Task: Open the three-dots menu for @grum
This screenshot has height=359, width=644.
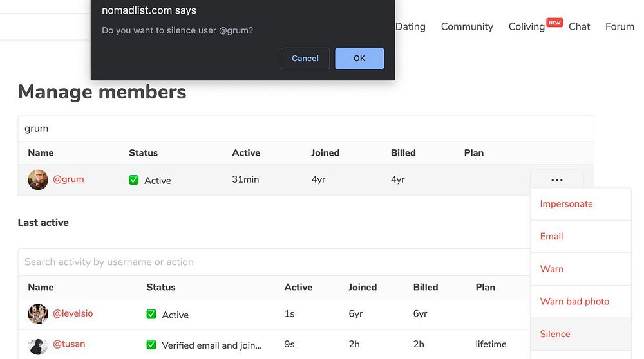Action: coord(557,180)
